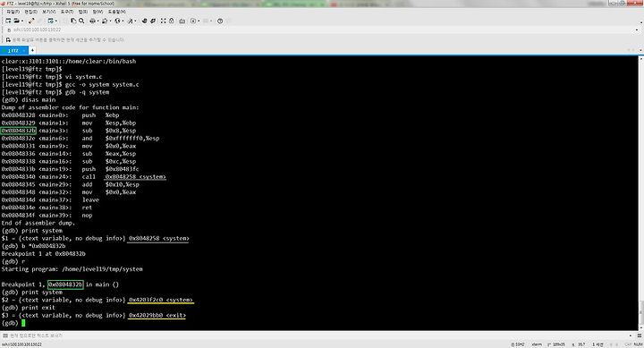Expand the Print dropdown arrow

pos(97,21)
